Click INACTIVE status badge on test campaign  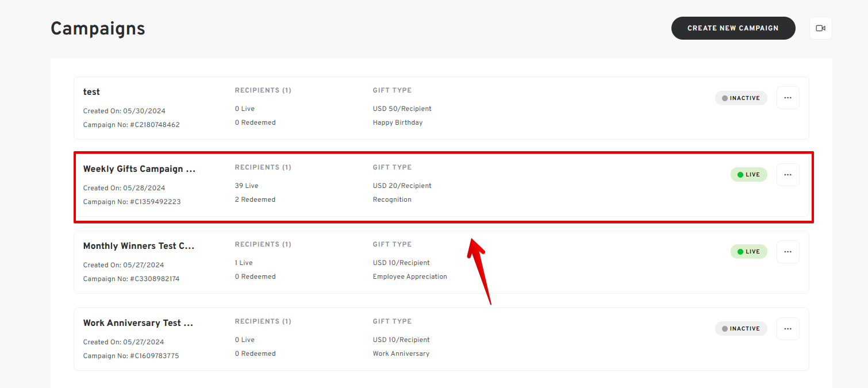coord(741,98)
